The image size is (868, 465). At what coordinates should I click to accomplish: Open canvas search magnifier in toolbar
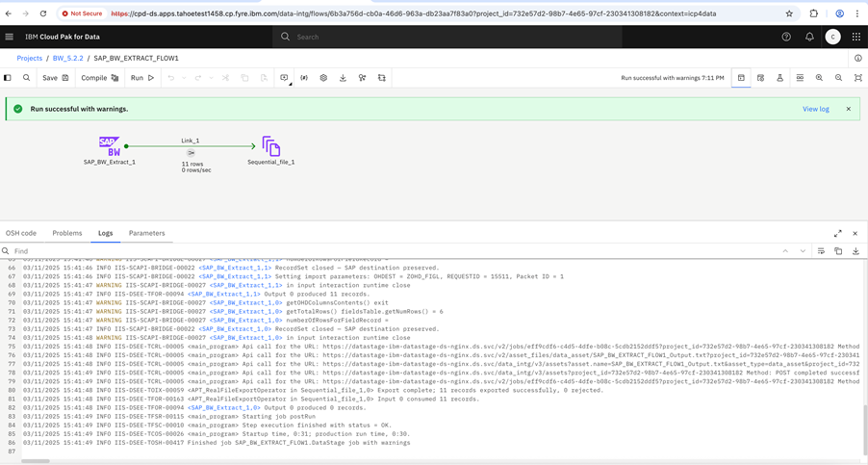point(26,78)
